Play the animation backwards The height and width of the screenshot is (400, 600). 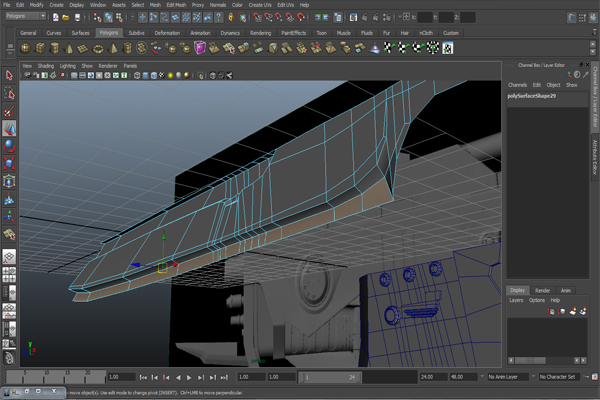[178, 377]
